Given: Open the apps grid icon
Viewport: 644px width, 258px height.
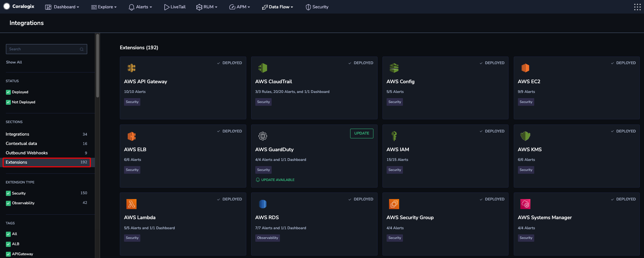Looking at the screenshot, I should click(x=637, y=7).
